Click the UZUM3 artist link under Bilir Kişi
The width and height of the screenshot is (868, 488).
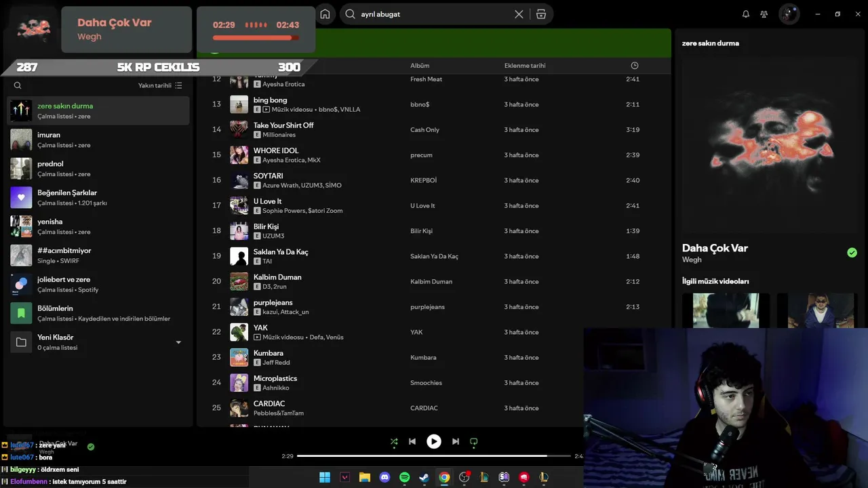coord(273,236)
